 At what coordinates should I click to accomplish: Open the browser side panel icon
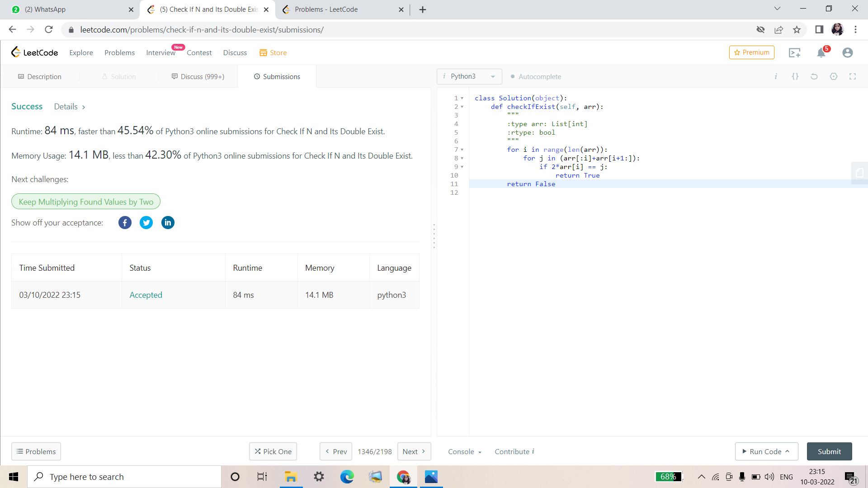pos(819,30)
